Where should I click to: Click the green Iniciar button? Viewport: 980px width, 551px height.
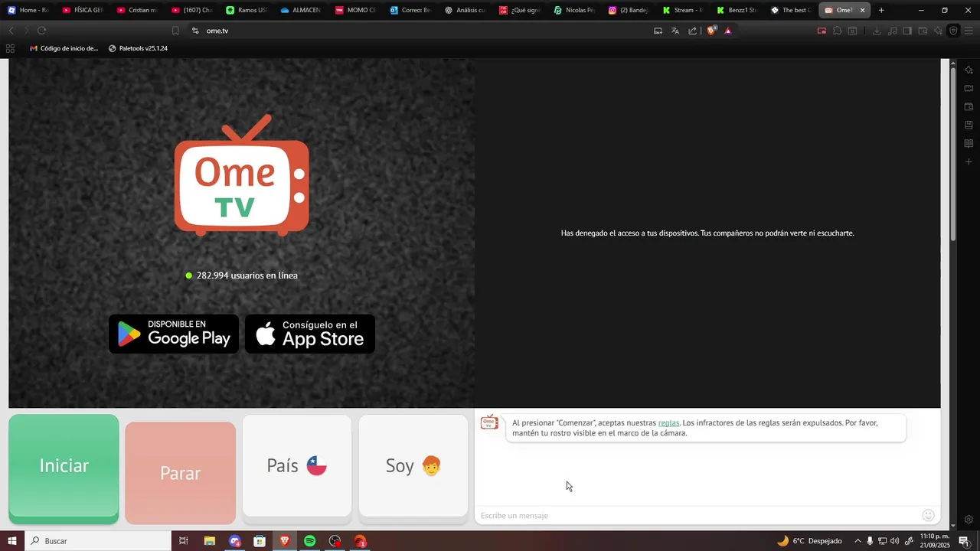pyautogui.click(x=64, y=468)
